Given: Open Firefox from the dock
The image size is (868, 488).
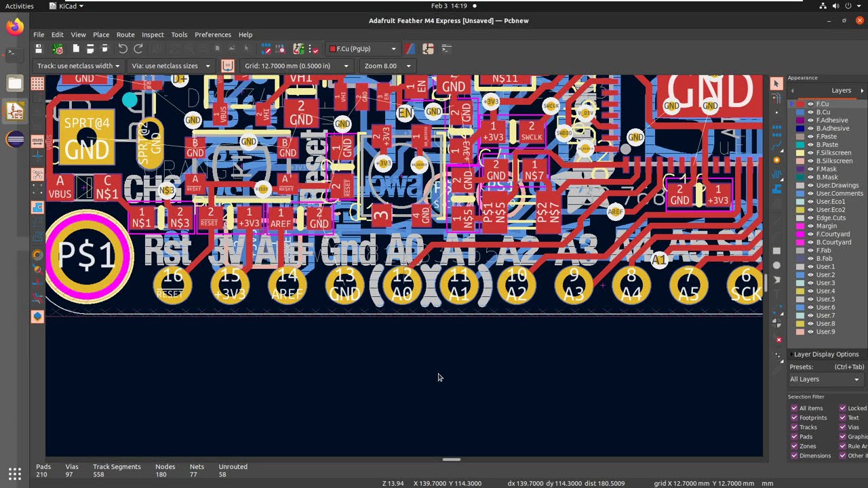Looking at the screenshot, I should click(x=15, y=27).
